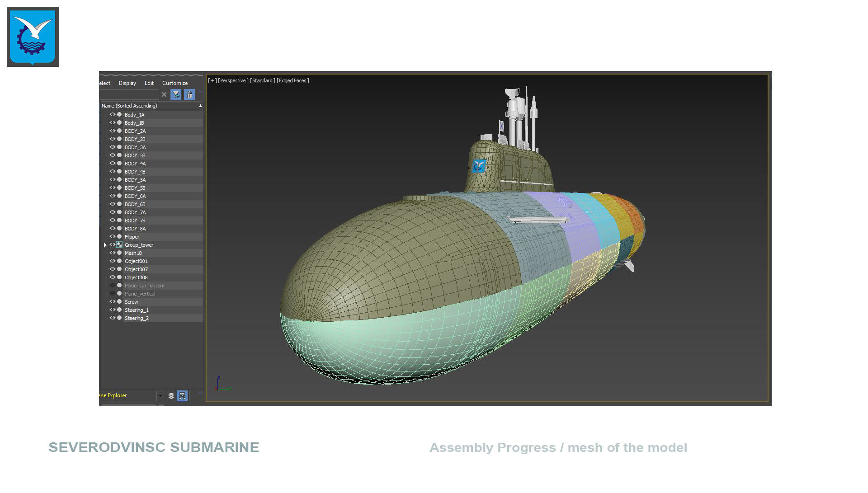
Task: Toggle the lock selection padlock icon
Action: [x=189, y=94]
